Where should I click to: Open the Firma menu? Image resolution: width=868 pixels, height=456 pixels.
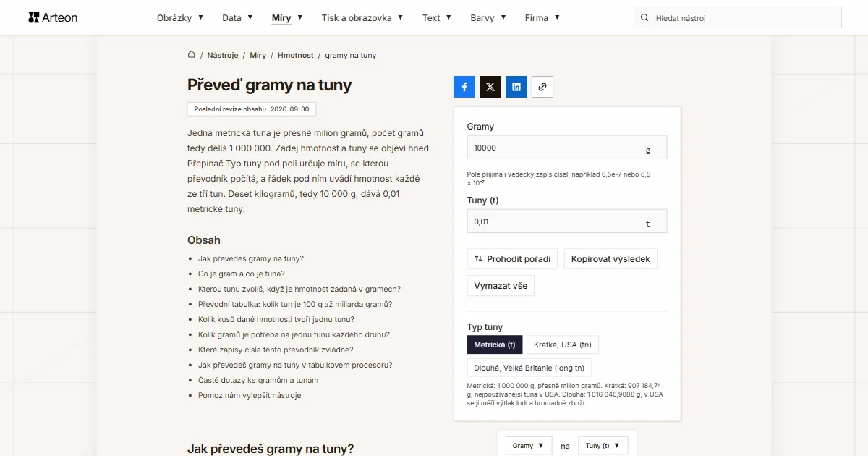point(542,18)
